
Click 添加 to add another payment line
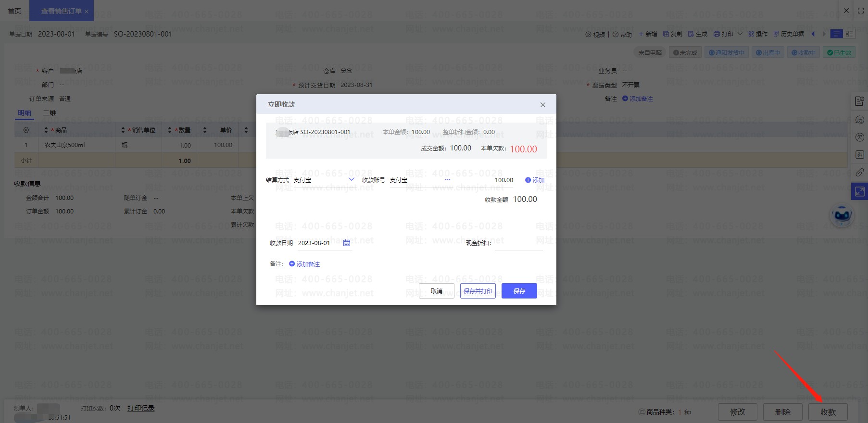pos(535,180)
